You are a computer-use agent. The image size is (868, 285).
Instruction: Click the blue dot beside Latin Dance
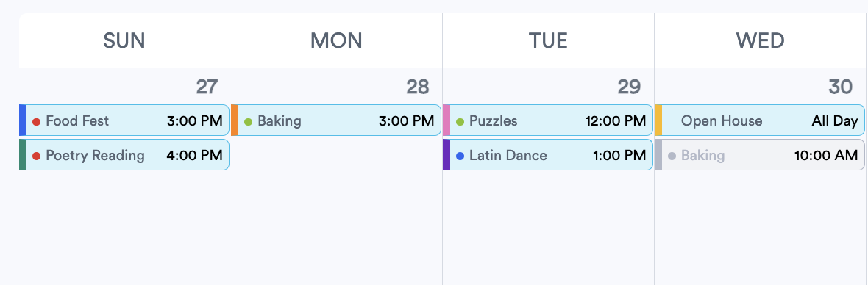click(x=460, y=156)
